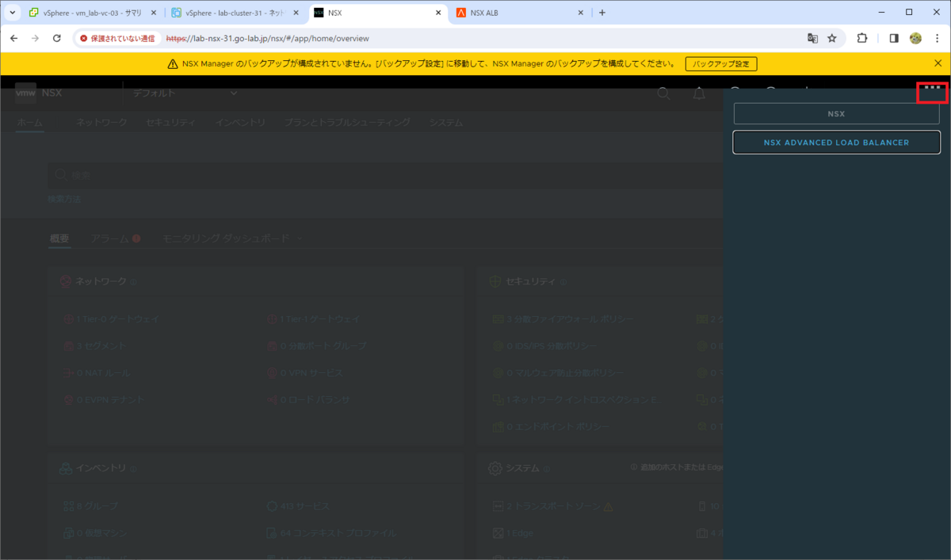Select the プランとトラブルシューティング tab

coord(347,123)
